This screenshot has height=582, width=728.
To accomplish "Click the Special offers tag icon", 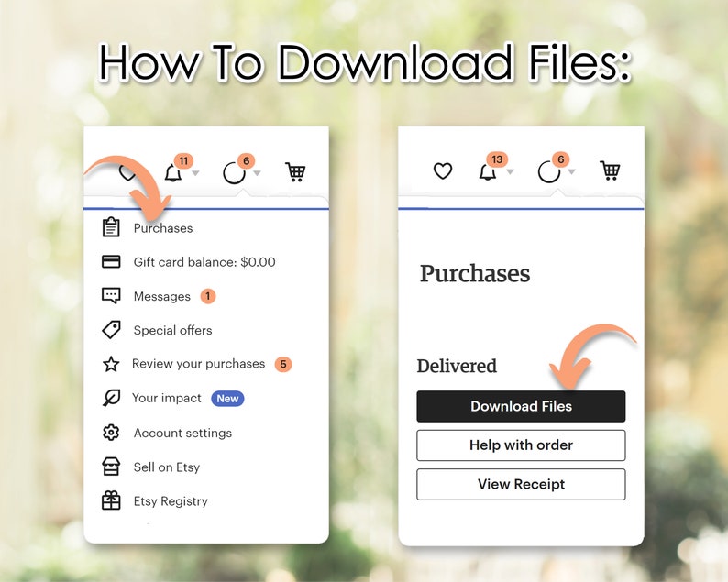I will point(111,330).
